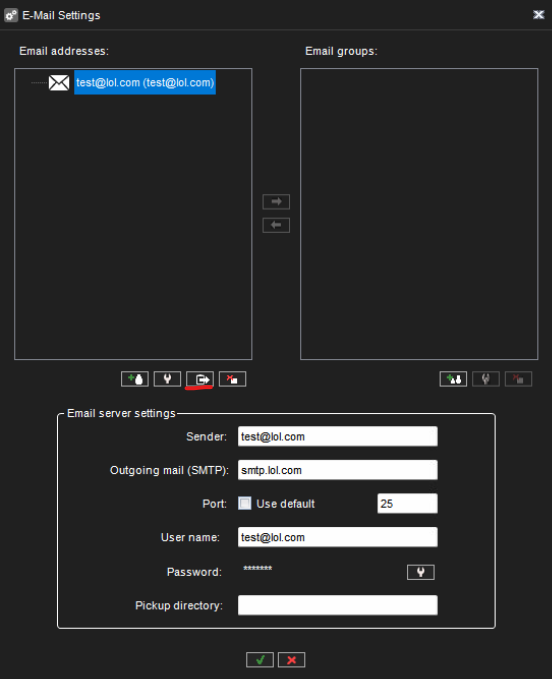Add a new email address
Image resolution: width=552 pixels, height=679 pixels.
pos(135,379)
